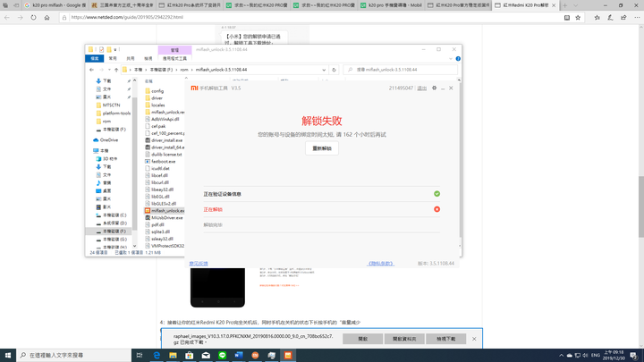
Task: Open the driver folder
Action: pyautogui.click(x=154, y=98)
